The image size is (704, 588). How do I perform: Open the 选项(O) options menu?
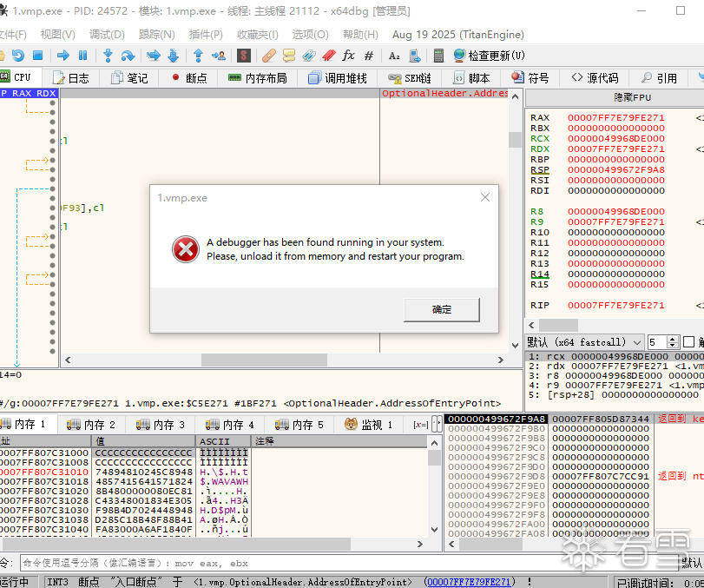click(310, 35)
